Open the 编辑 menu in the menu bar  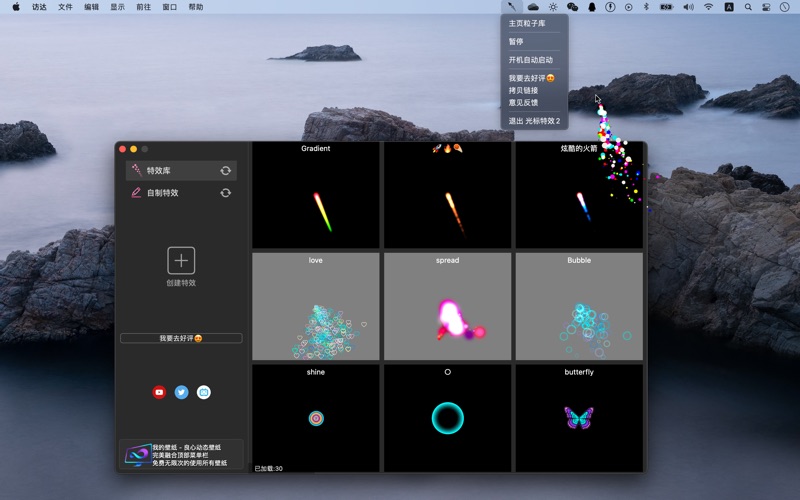point(91,7)
